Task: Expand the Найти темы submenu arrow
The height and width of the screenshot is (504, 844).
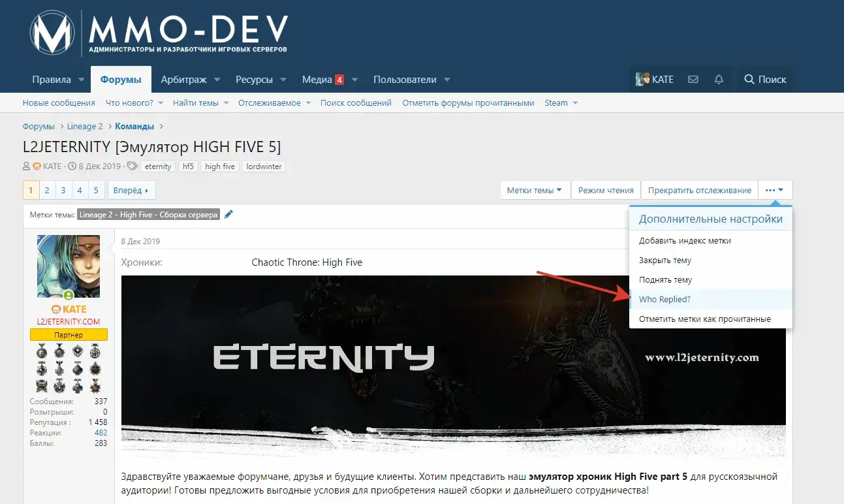Action: (x=226, y=103)
